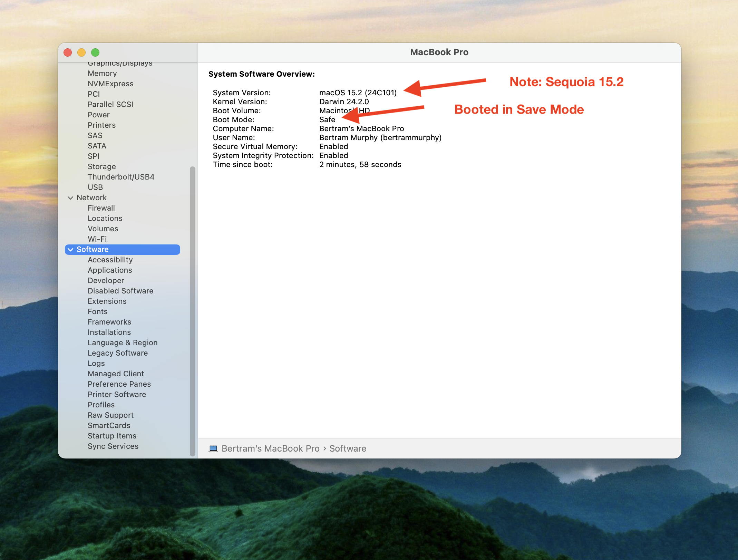Select Thunderbolt/USB4 in the hardware list
The image size is (738, 560).
(x=121, y=177)
